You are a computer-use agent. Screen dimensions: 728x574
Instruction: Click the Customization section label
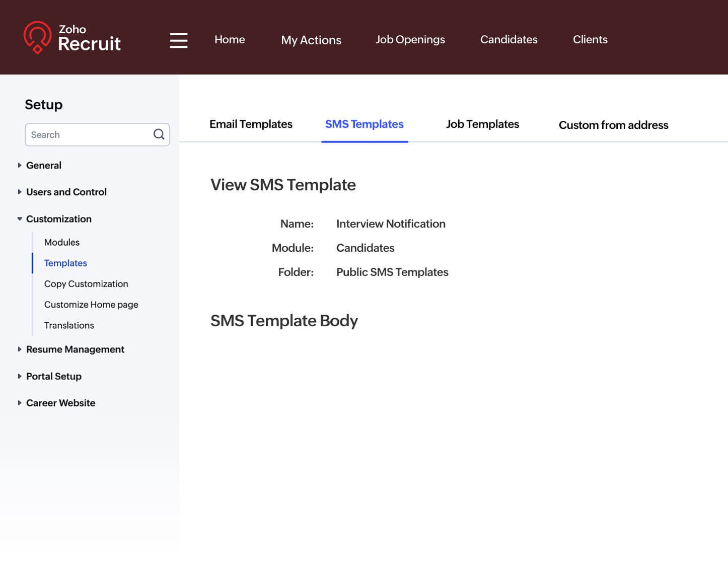[x=59, y=219]
